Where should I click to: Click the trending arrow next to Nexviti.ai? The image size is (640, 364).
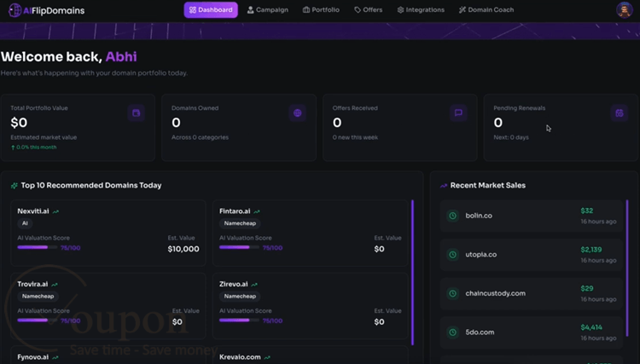pos(55,211)
